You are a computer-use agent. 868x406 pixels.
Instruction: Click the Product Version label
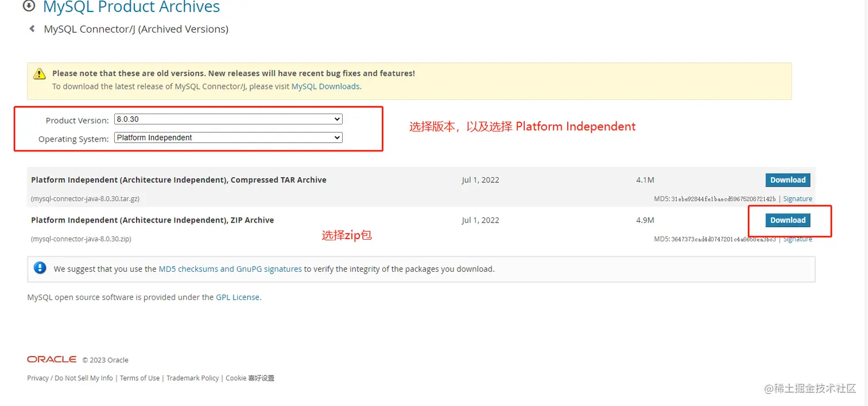pyautogui.click(x=77, y=120)
